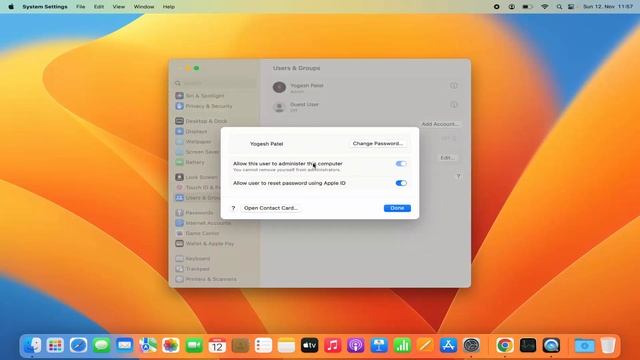Screen dimensions: 640x360
Task: Open Safari from the Dock
Action: [78, 345]
